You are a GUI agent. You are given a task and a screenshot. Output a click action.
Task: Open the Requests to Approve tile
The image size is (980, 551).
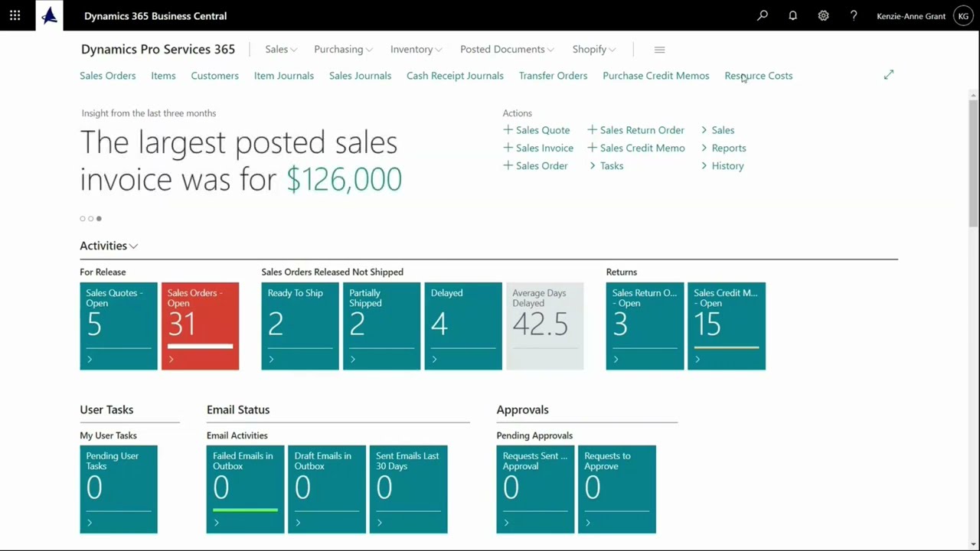coord(617,489)
